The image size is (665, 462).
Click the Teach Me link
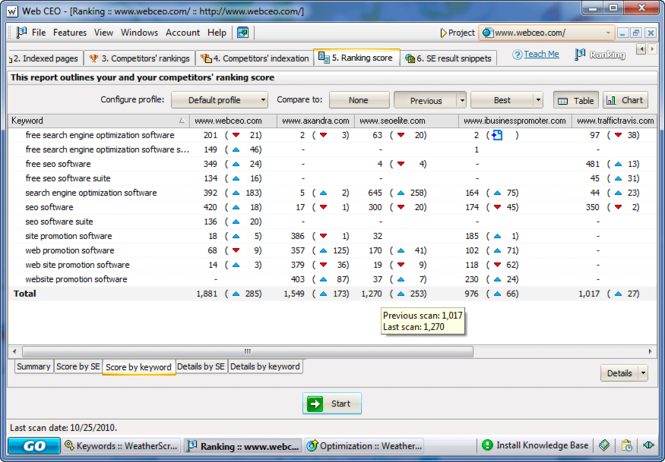tap(542, 54)
